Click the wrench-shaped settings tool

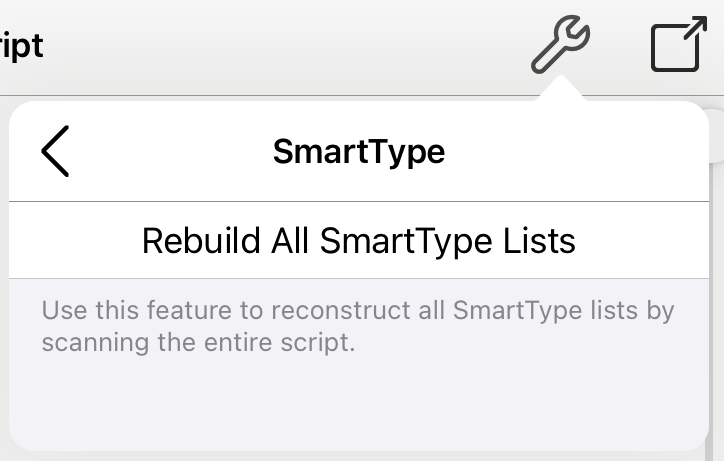pos(560,44)
